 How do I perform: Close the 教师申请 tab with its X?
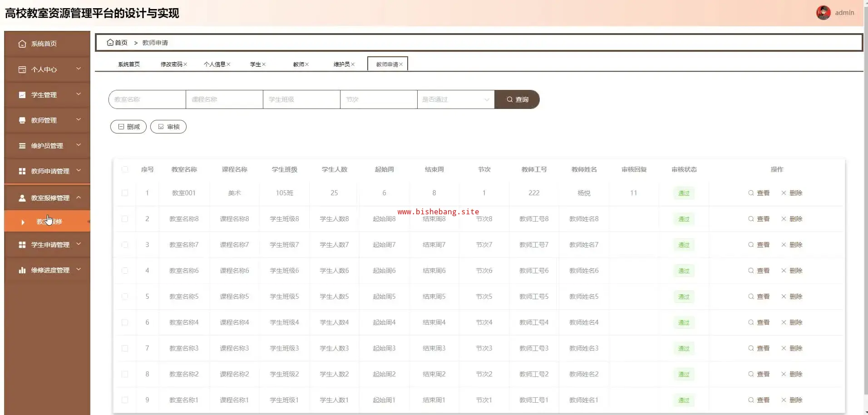pos(401,64)
